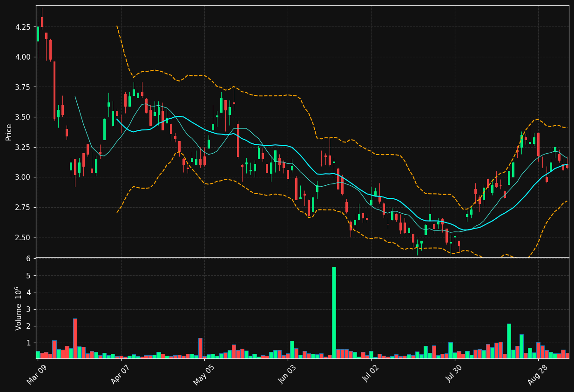574x392 pixels.
Task: Click the volume tick label 6
Action: click(x=28, y=258)
